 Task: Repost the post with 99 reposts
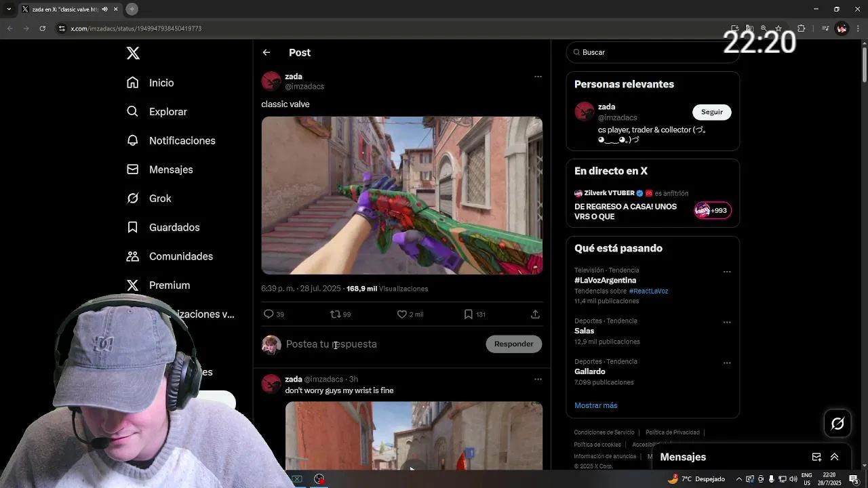(340, 314)
